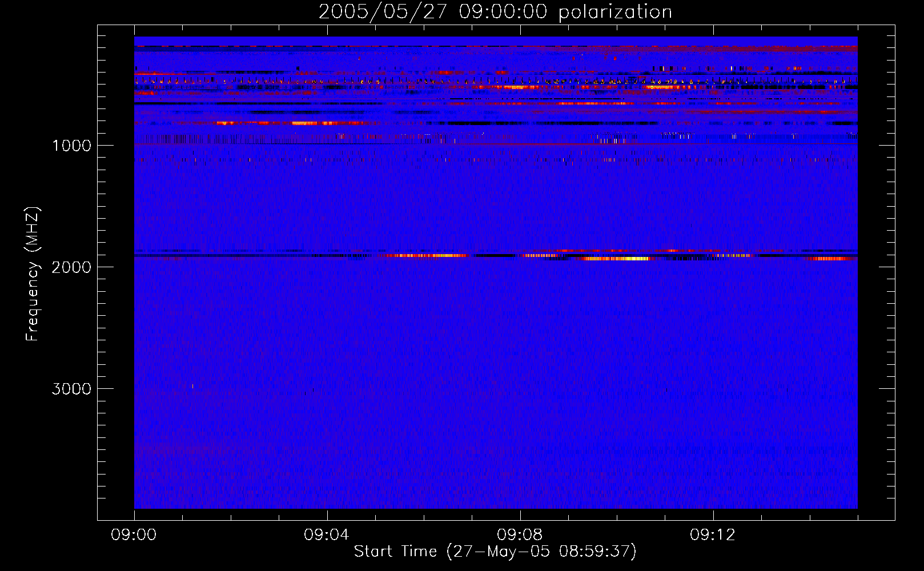Click the 3000 frequency tick label
This screenshot has width=924, height=571.
click(71, 389)
